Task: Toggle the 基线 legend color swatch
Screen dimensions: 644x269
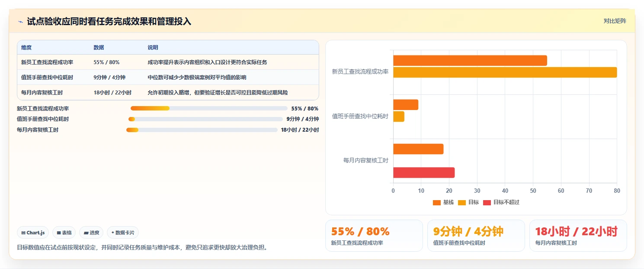Action: coord(436,202)
